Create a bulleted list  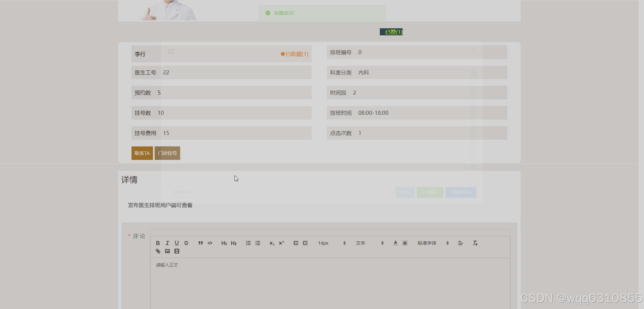tap(258, 243)
